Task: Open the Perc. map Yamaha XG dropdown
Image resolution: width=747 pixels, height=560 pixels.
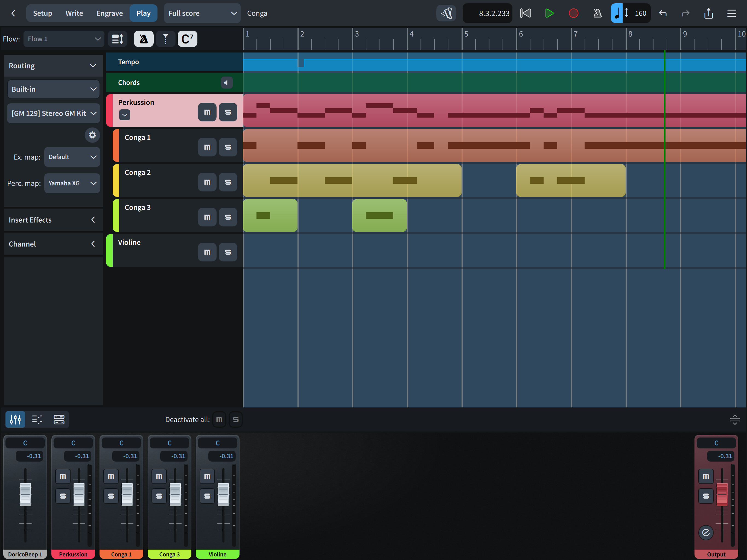Action: [72, 183]
